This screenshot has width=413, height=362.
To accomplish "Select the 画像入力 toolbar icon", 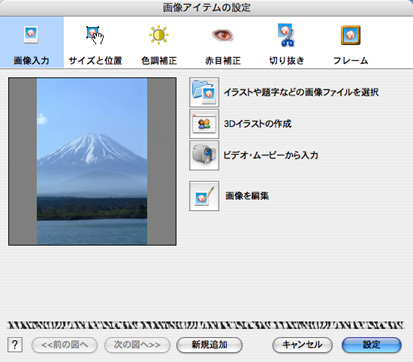I will click(31, 35).
